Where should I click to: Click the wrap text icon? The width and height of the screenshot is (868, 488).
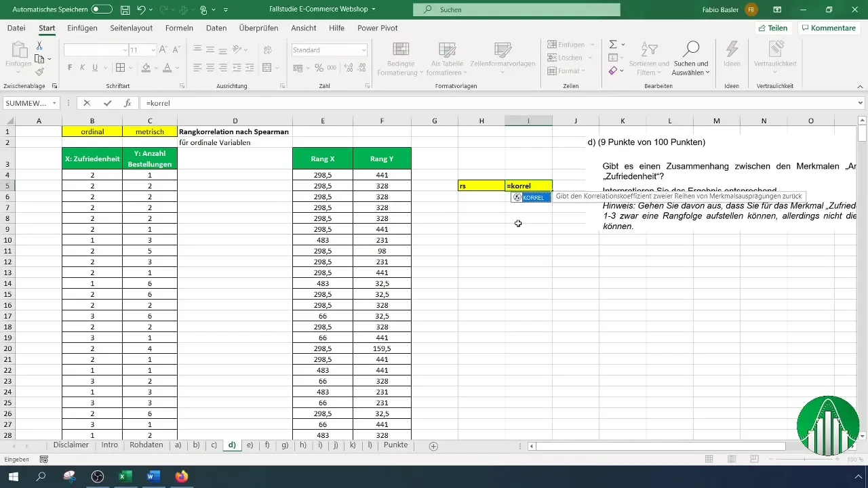[267, 50]
